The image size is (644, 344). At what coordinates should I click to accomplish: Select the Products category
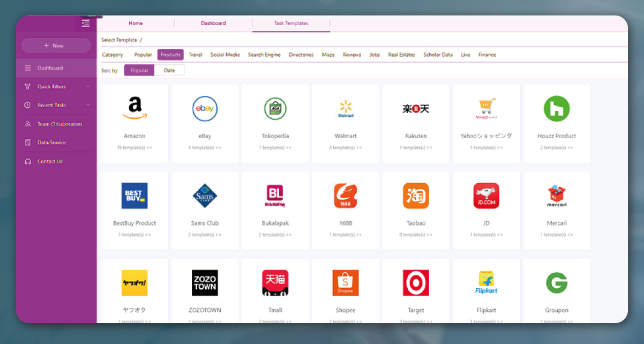click(x=170, y=55)
